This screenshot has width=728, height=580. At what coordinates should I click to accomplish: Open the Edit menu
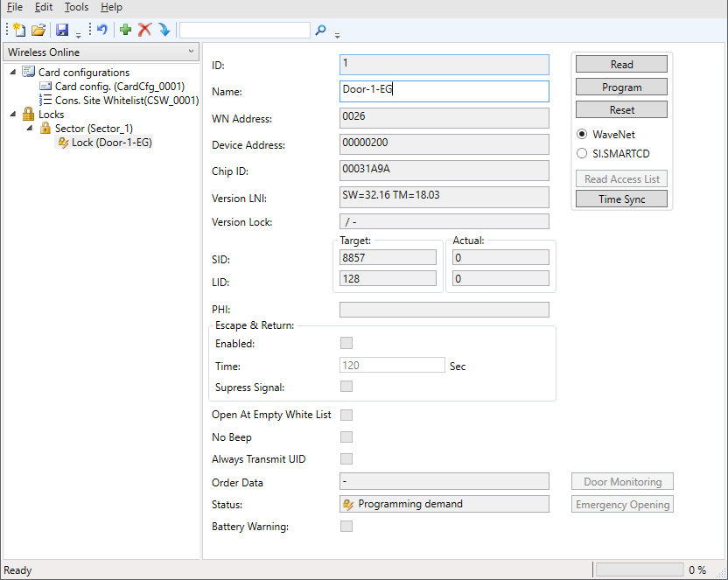tap(44, 7)
